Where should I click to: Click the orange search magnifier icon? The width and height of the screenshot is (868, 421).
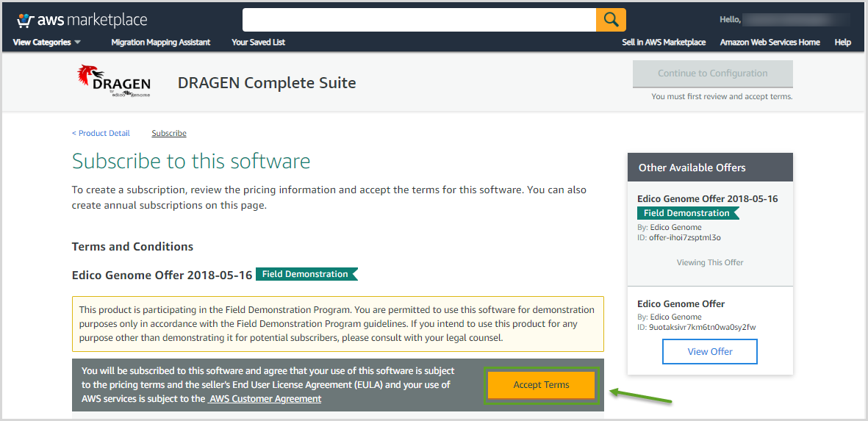pyautogui.click(x=611, y=20)
